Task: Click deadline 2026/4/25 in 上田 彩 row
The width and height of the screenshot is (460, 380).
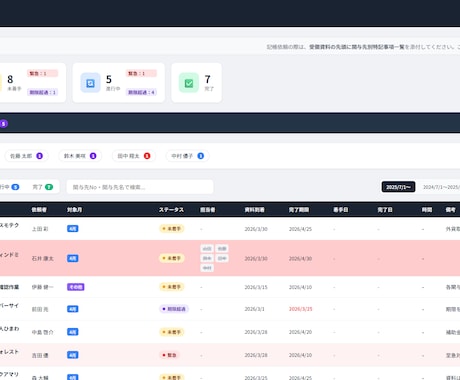Action: click(300, 229)
